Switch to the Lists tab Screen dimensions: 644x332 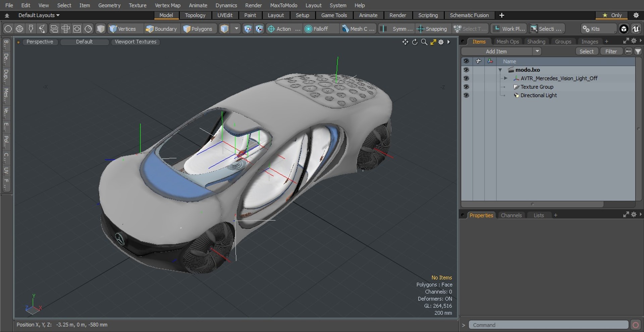coord(539,215)
